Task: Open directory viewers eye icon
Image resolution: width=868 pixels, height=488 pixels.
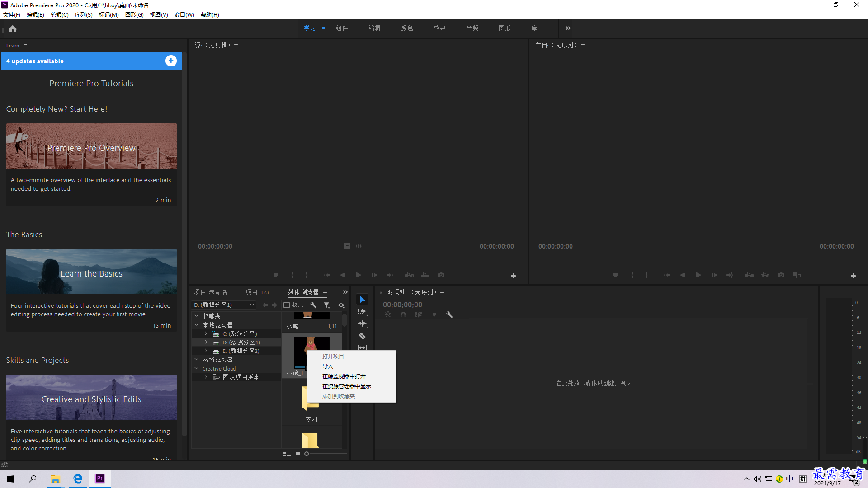Action: 341,305
